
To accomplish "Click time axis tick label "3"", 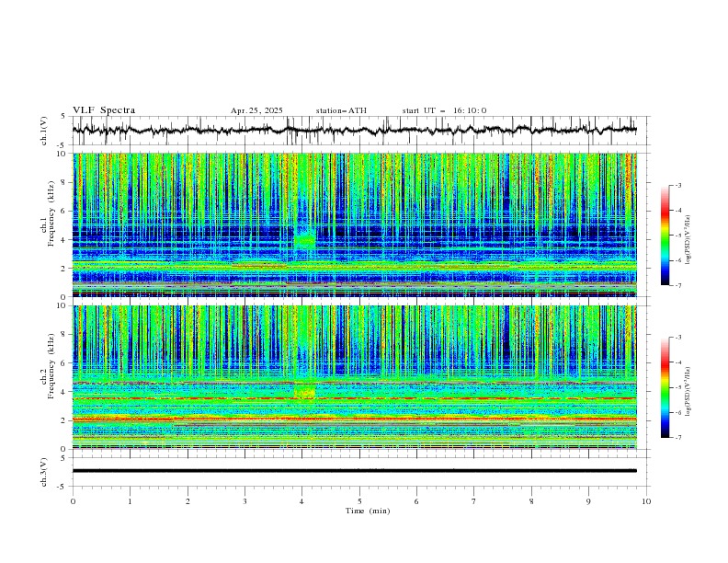I will [x=245, y=501].
